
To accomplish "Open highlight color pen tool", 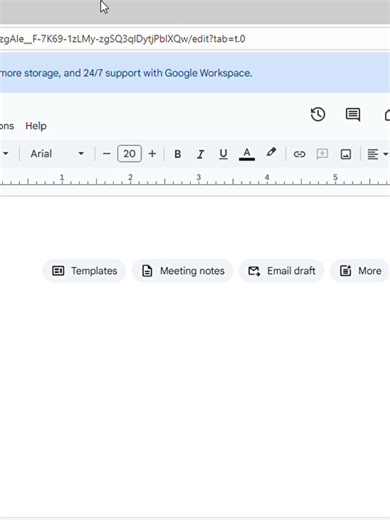I will click(271, 153).
